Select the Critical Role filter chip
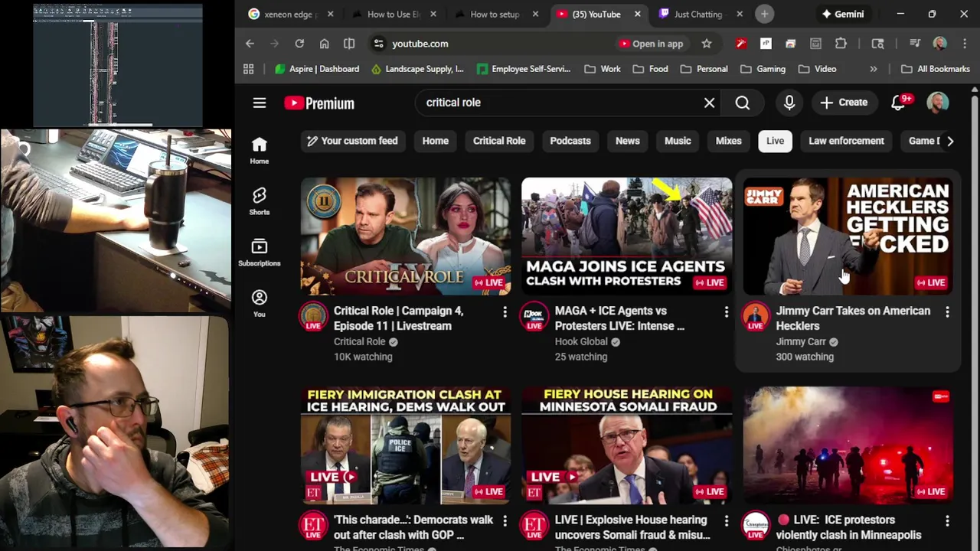Viewport: 980px width, 551px height. coord(499,141)
